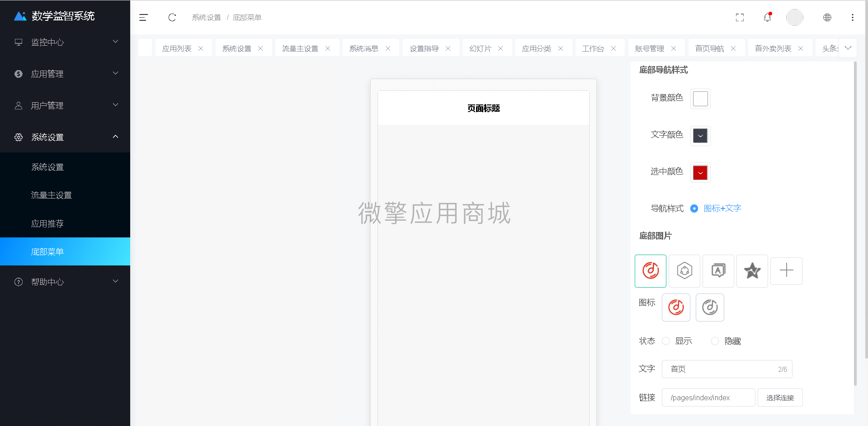868x426 pixels.
Task: Select the 图标+文字 navigation style radio
Action: click(694, 208)
